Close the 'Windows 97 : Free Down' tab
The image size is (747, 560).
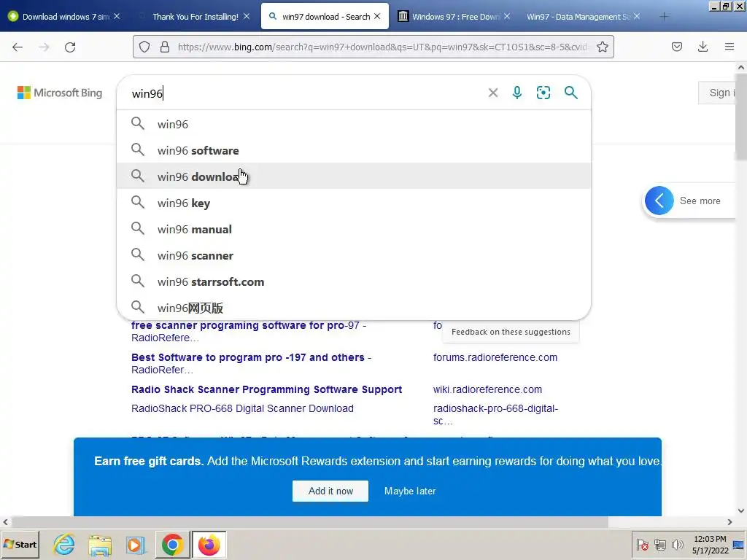click(507, 16)
